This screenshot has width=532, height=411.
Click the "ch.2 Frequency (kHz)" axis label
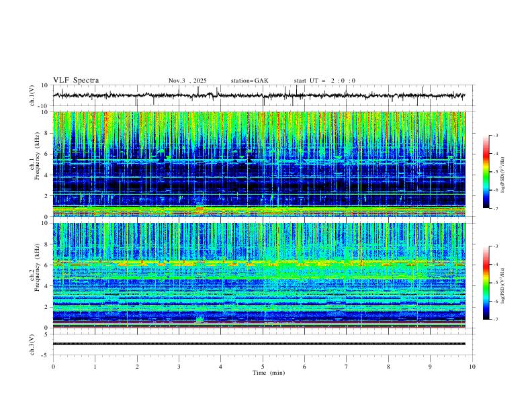pyautogui.click(x=36, y=267)
